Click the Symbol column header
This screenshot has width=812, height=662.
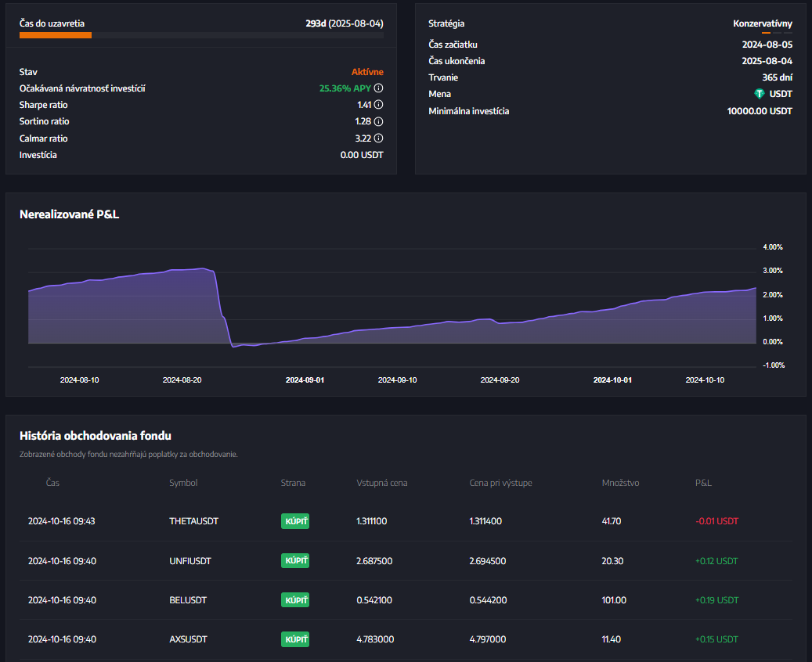183,483
